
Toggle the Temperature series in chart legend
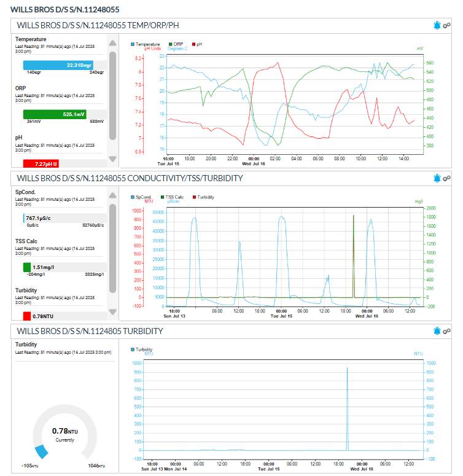[x=147, y=44]
